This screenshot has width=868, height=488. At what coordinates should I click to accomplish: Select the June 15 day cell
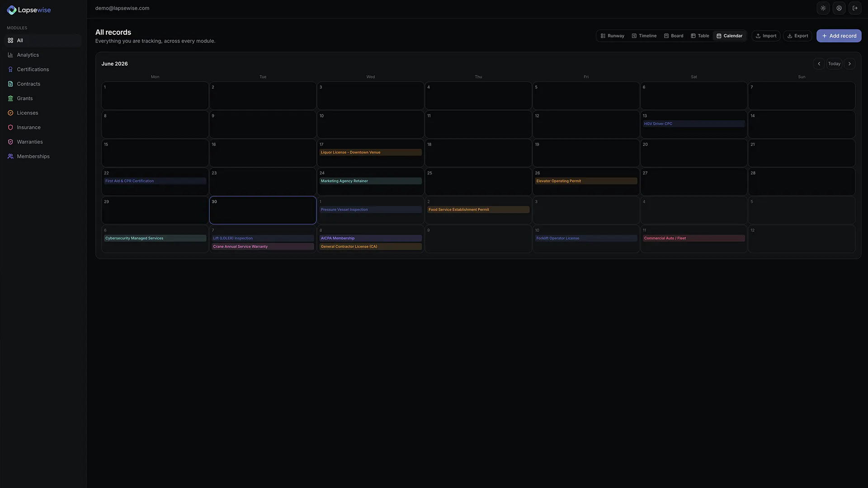[x=155, y=153]
